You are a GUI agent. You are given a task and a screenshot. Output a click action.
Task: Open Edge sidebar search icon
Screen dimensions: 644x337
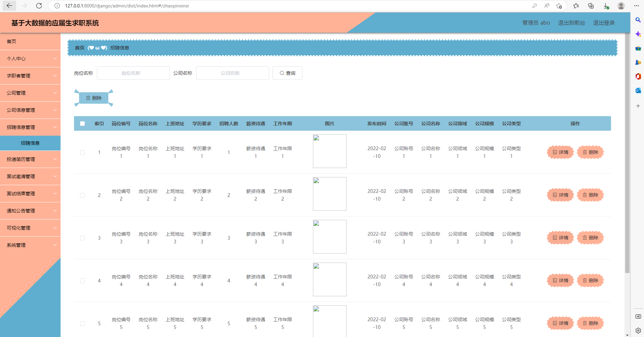(x=638, y=20)
